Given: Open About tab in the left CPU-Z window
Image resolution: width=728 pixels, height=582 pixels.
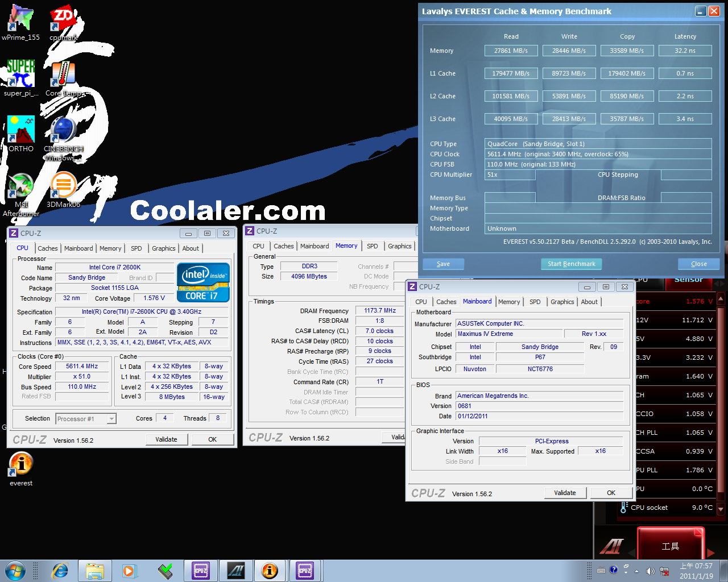Looking at the screenshot, I should (x=191, y=248).
